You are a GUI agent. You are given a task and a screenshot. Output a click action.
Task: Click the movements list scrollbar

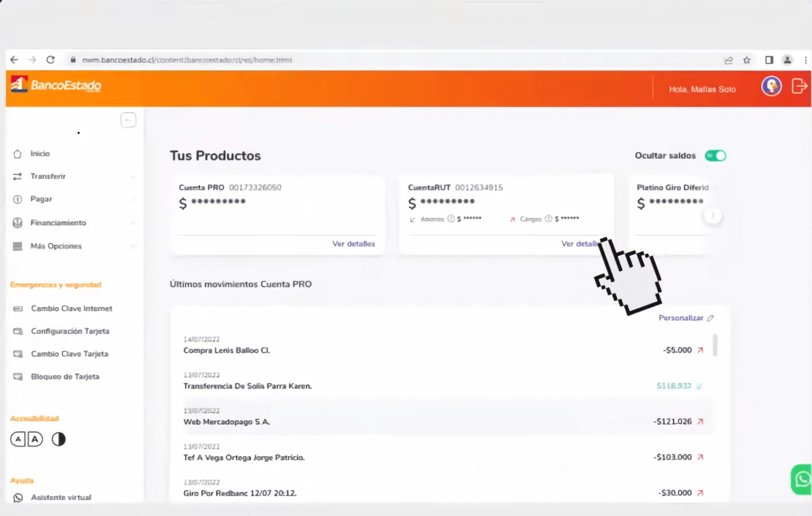(715, 345)
